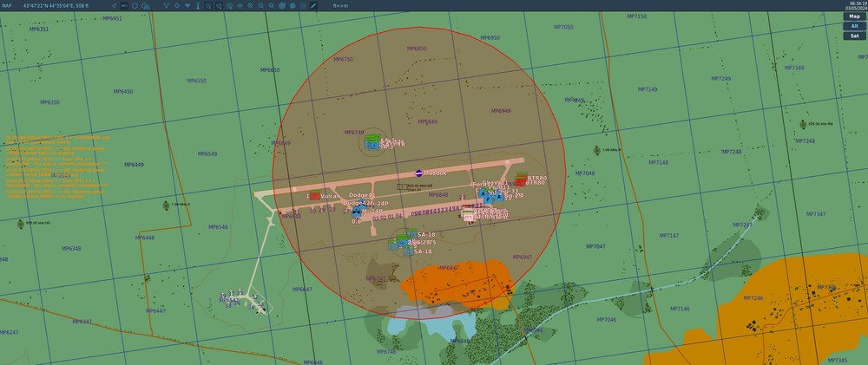Select the Mi-24P helicopter icon
The image size is (868, 365).
pyautogui.click(x=357, y=210)
